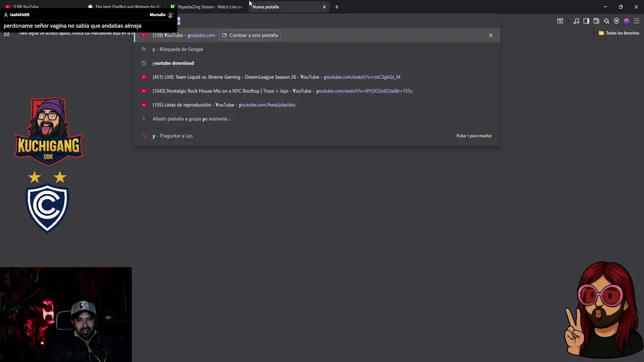Click the chat message 'perdoname señor vagina'

72,26
